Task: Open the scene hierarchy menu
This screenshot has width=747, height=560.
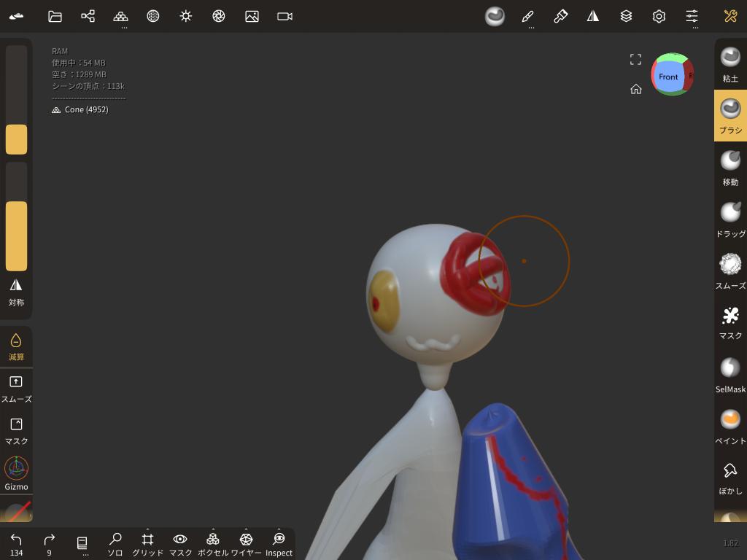Action: pos(88,16)
